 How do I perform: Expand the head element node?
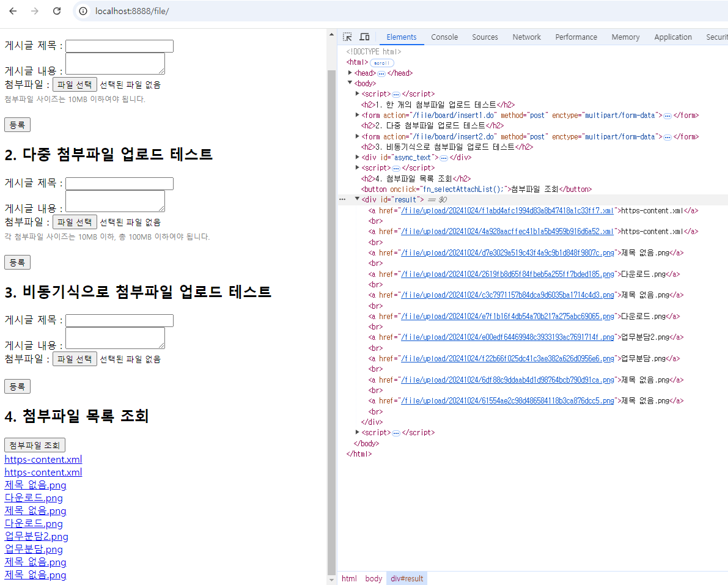click(x=350, y=73)
